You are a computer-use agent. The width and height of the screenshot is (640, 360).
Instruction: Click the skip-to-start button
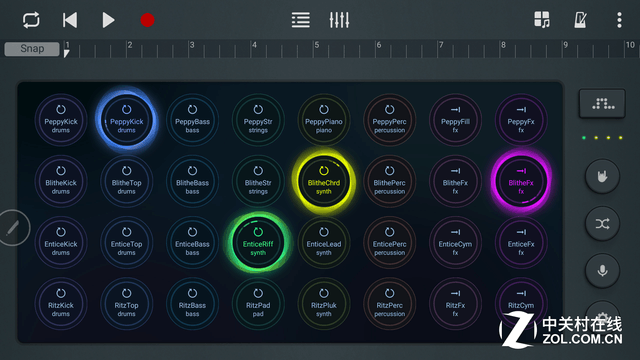click(70, 20)
